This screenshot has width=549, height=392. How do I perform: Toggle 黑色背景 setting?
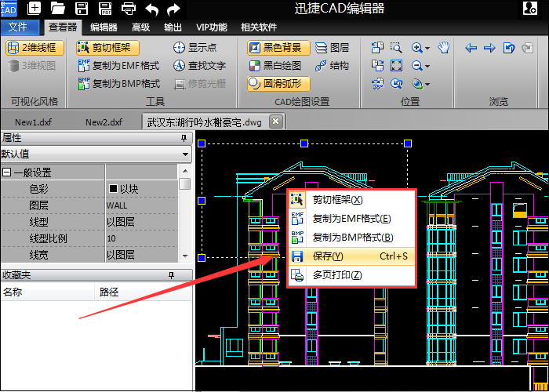(278, 48)
